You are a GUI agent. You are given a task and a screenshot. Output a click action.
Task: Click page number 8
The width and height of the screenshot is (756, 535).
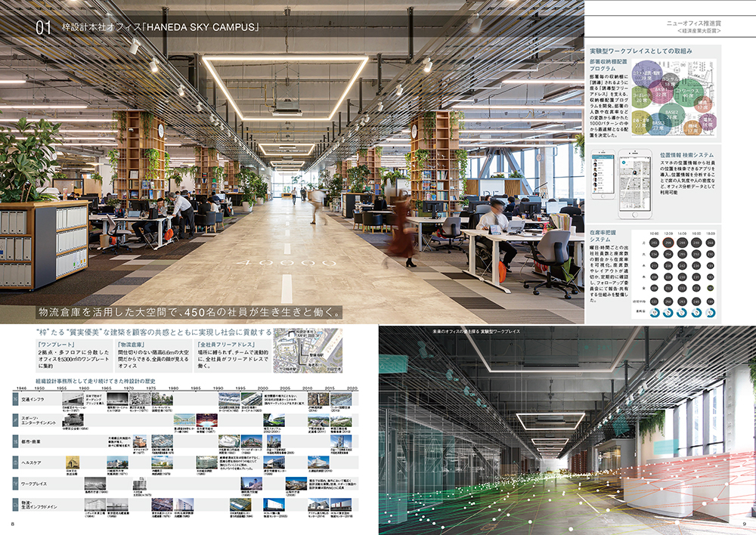point(13,524)
